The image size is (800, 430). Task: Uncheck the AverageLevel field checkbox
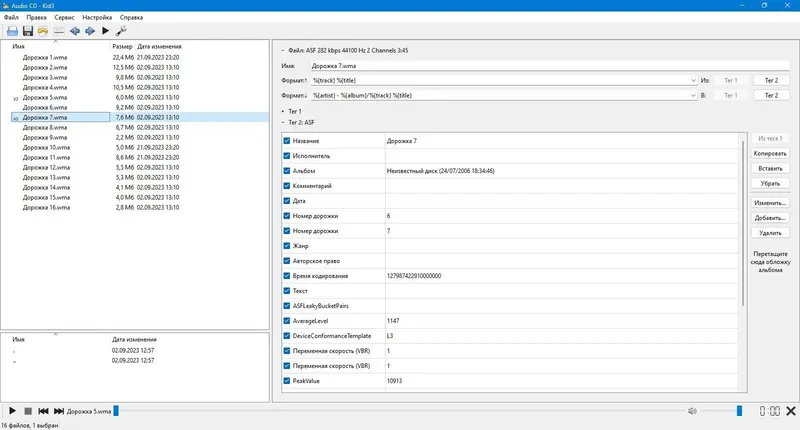(287, 321)
